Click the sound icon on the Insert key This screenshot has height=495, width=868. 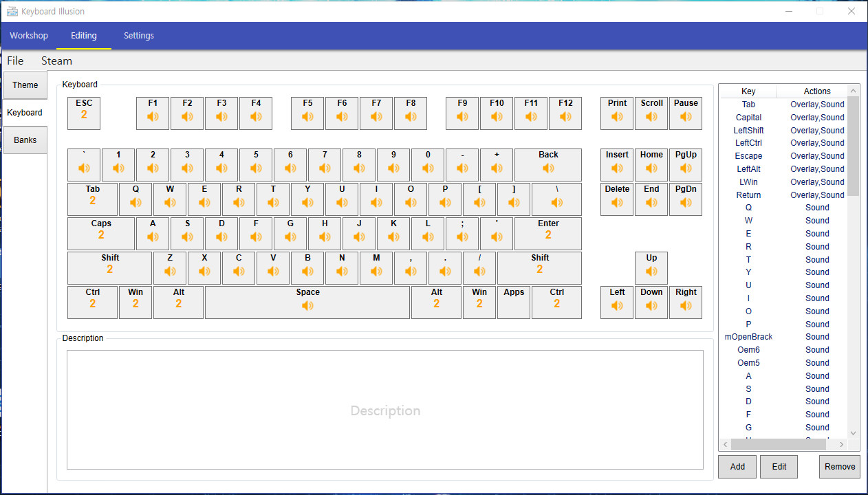point(616,170)
